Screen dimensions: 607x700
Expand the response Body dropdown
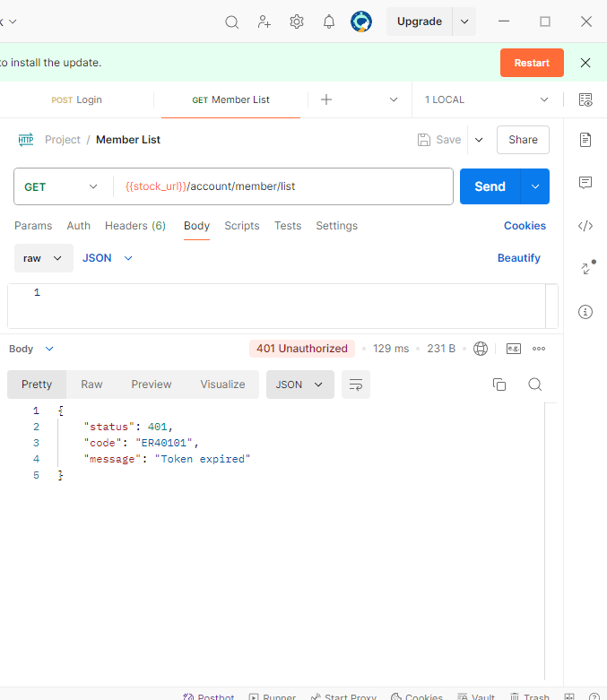pos(31,349)
